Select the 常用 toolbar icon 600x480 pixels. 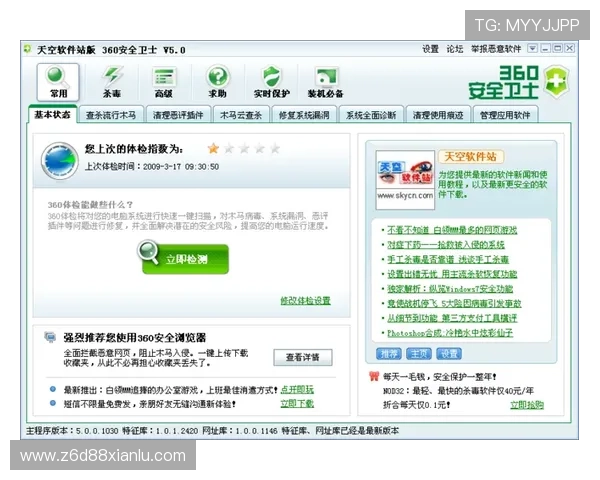(58, 82)
